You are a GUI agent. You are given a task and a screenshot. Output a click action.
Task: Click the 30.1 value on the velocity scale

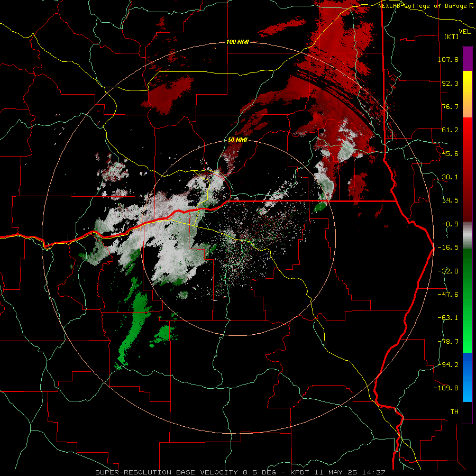[x=450, y=177]
